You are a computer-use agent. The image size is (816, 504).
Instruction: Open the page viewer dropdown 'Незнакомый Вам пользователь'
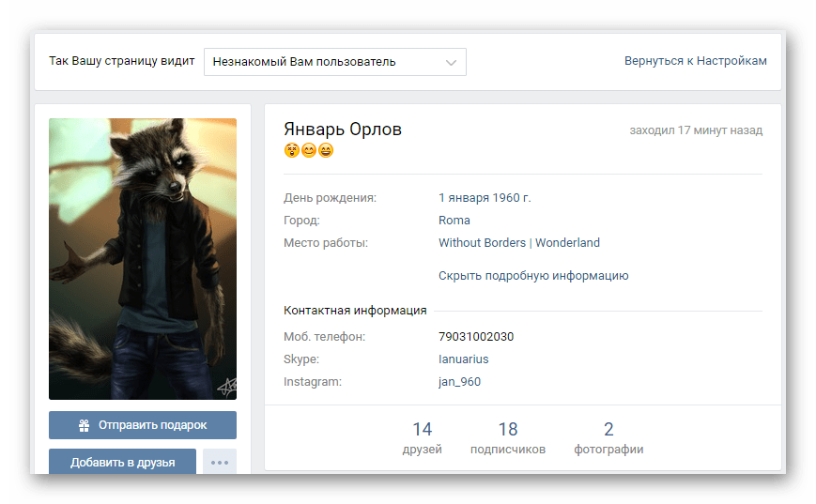click(x=334, y=62)
